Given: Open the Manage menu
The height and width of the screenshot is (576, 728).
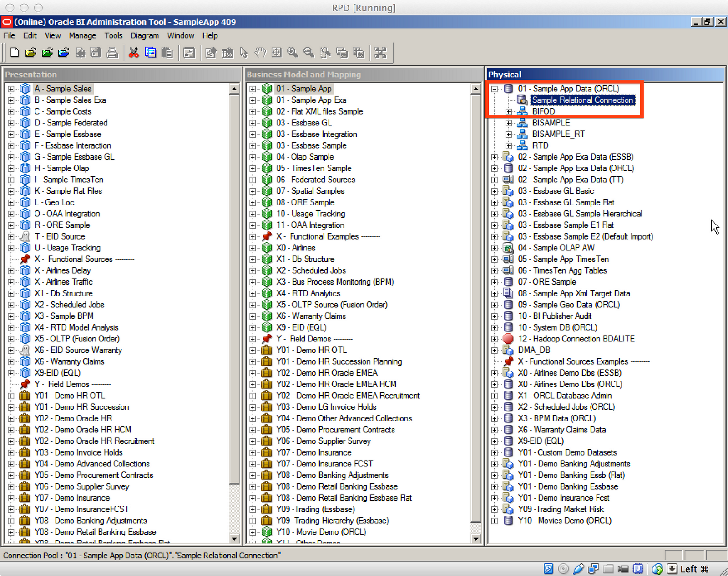Looking at the screenshot, I should click(x=82, y=35).
